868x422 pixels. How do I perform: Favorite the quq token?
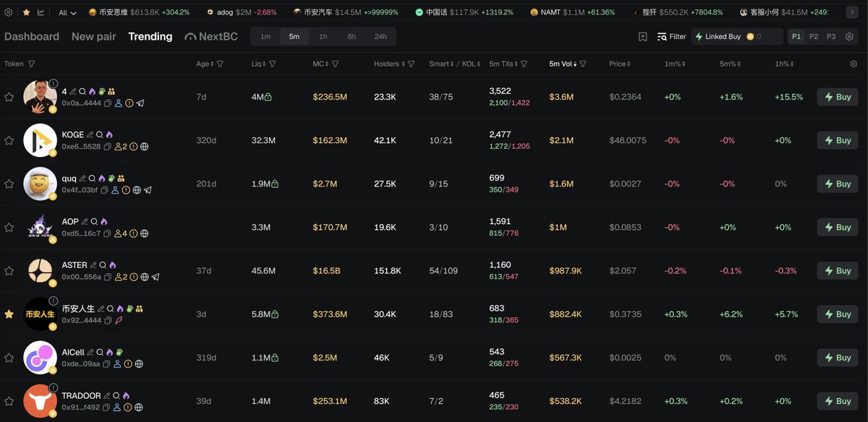click(x=9, y=184)
